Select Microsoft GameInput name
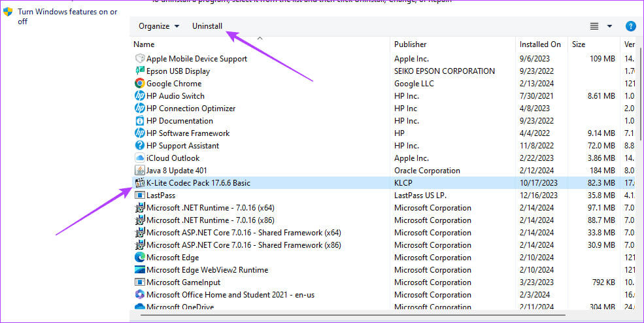 [183, 282]
